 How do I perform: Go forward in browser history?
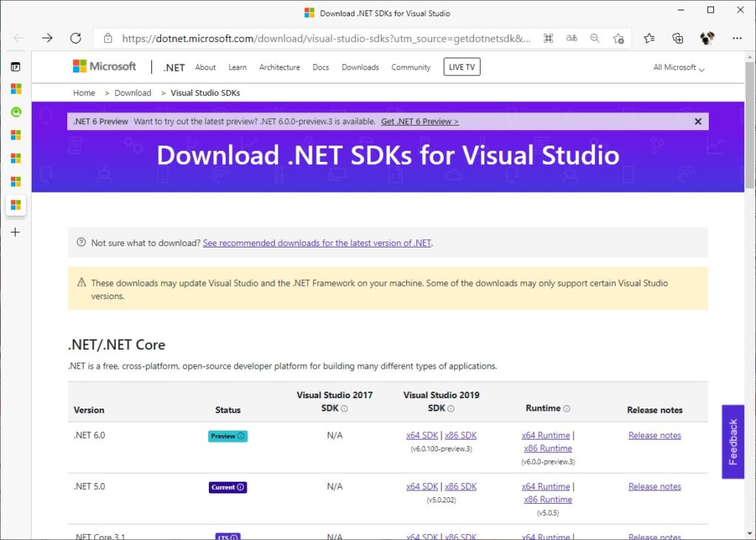47,38
